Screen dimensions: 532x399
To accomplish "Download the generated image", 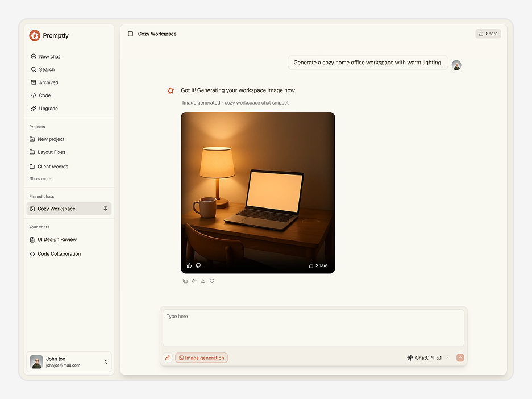I will [203, 281].
